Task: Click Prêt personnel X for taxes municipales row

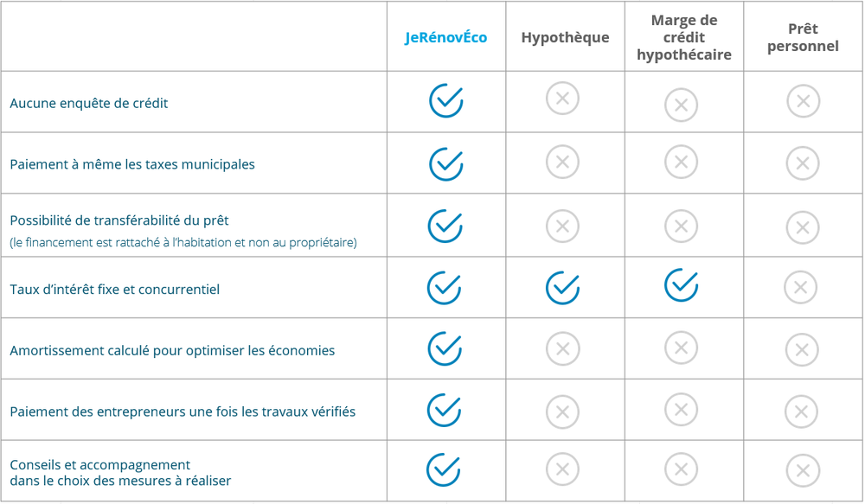Action: (803, 163)
